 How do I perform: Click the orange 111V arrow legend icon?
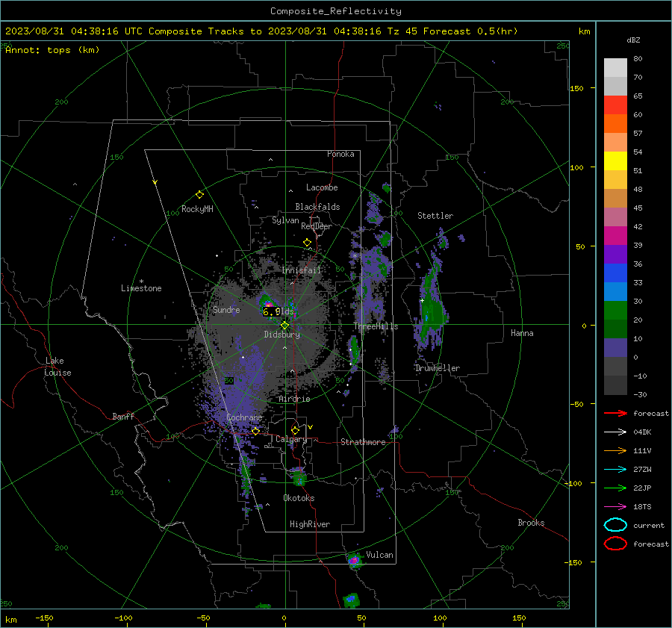point(615,450)
